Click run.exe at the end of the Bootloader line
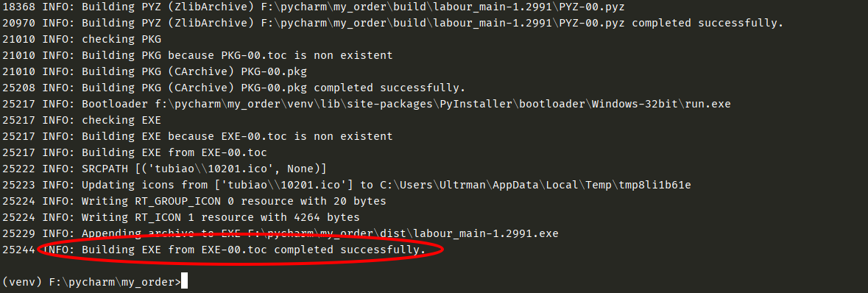This screenshot has height=293, width=868. pyautogui.click(x=708, y=104)
